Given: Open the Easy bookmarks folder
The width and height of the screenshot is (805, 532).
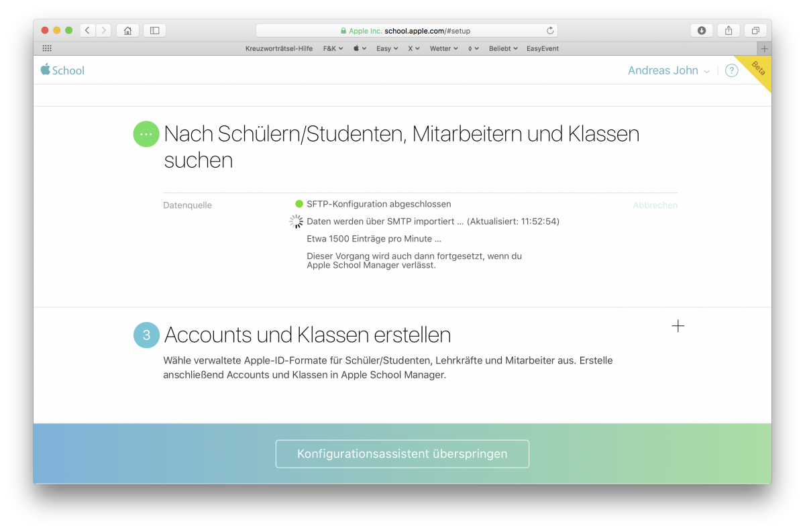Looking at the screenshot, I should [x=387, y=48].
